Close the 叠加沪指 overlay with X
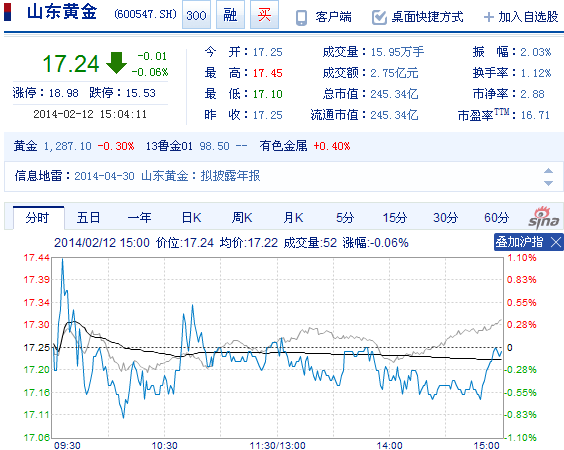This screenshot has height=450, width=564. (x=556, y=242)
